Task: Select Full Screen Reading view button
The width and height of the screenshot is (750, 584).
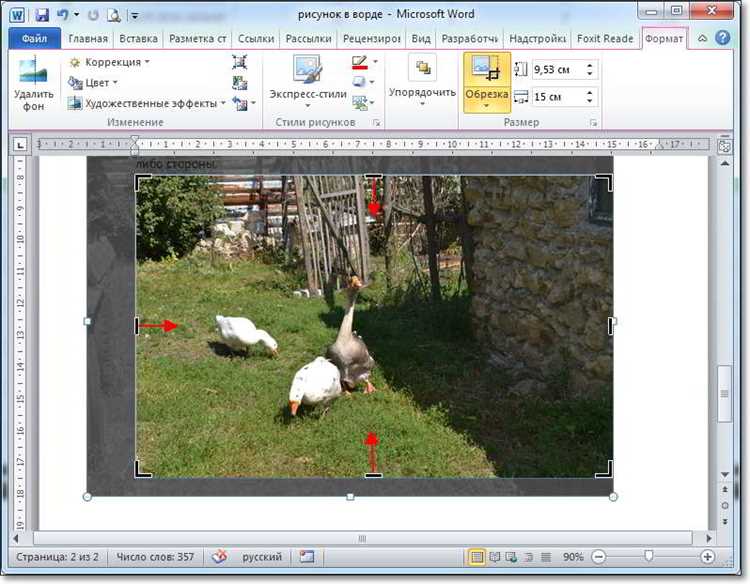Action: [495, 557]
